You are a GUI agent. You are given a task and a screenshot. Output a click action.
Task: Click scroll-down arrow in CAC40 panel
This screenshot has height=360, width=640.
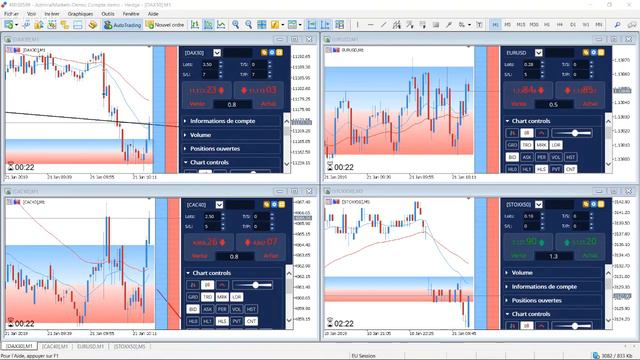tap(289, 320)
